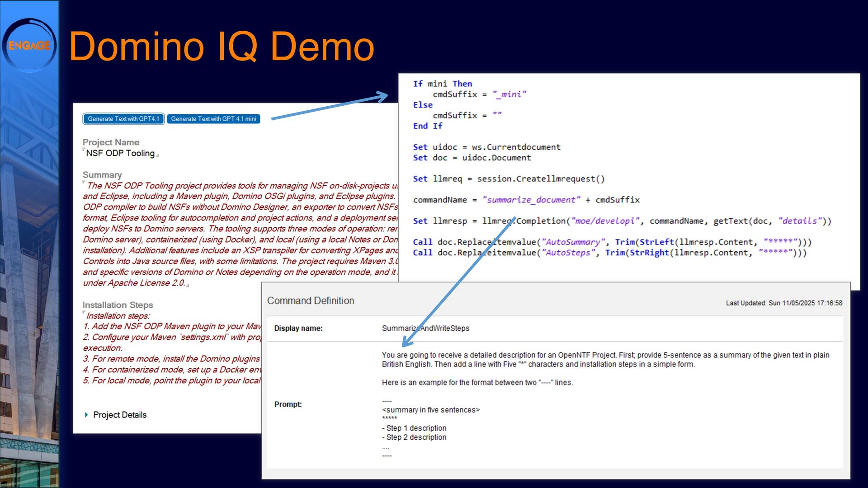Click Generate Text with GPT4.1 button
The width and height of the screenshot is (868, 488).
tap(123, 119)
